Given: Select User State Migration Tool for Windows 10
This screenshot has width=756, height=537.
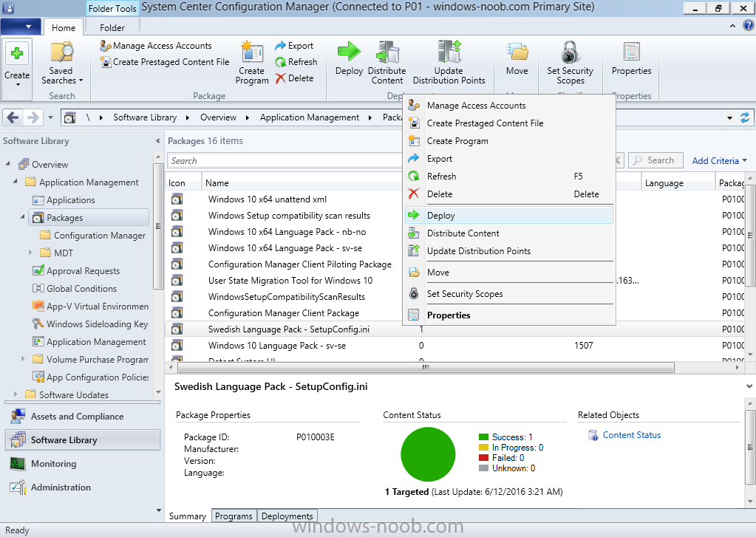Looking at the screenshot, I should (290, 281).
